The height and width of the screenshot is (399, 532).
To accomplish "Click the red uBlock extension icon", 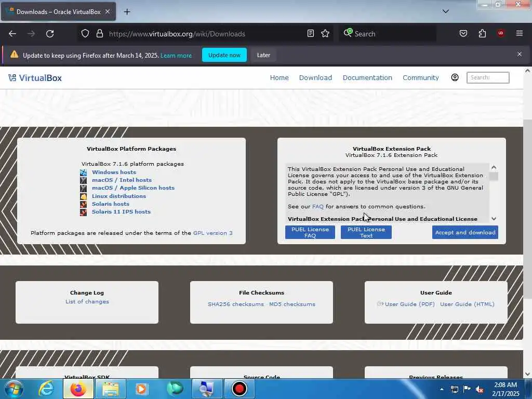I will point(500,33).
